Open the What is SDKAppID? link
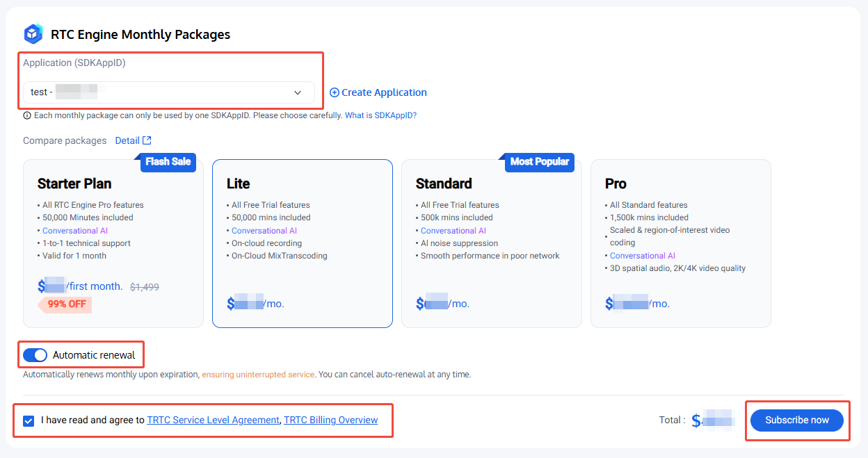 pos(380,115)
